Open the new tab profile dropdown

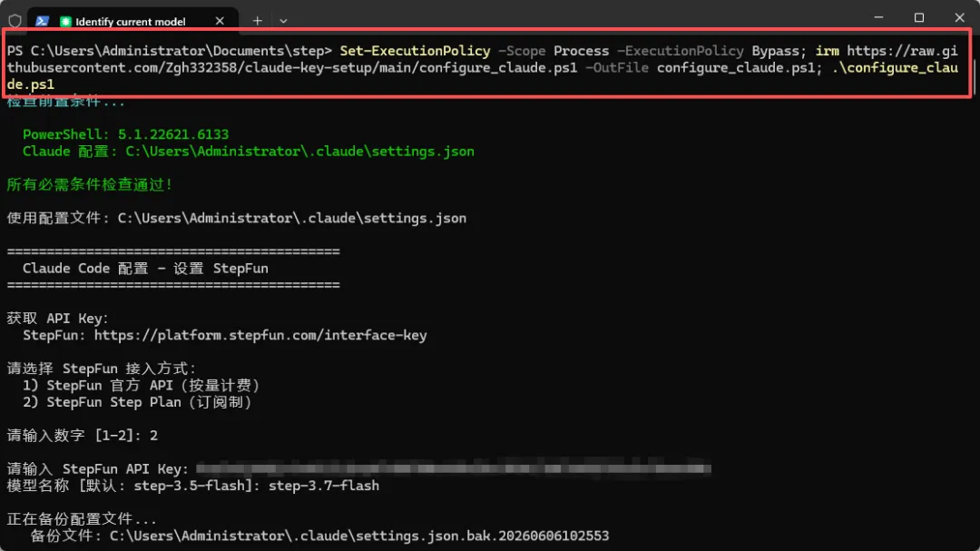(x=283, y=21)
